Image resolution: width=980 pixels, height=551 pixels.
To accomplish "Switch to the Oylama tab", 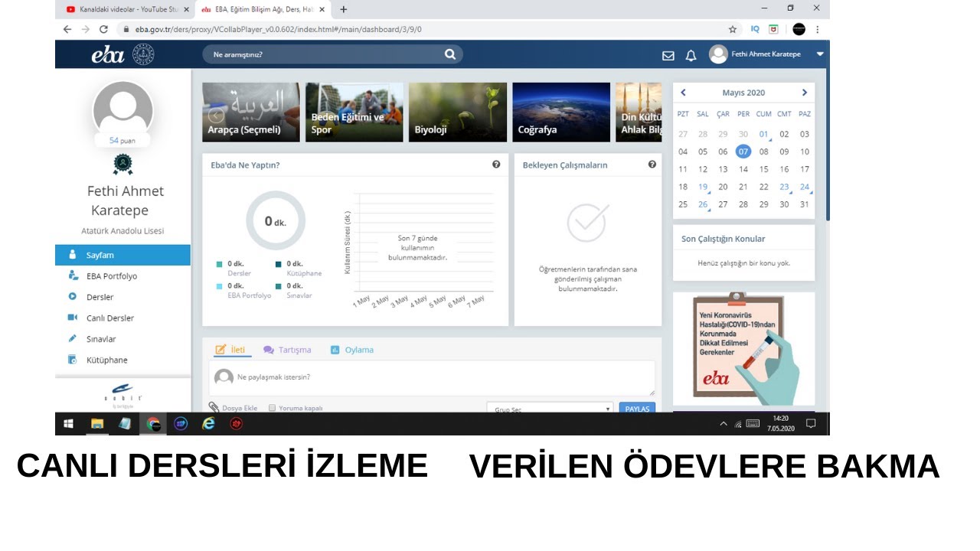I will point(352,350).
